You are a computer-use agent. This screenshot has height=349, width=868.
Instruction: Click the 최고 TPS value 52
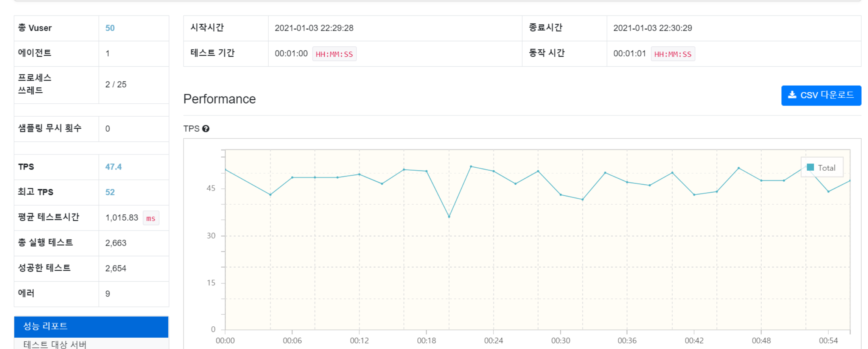tap(110, 192)
